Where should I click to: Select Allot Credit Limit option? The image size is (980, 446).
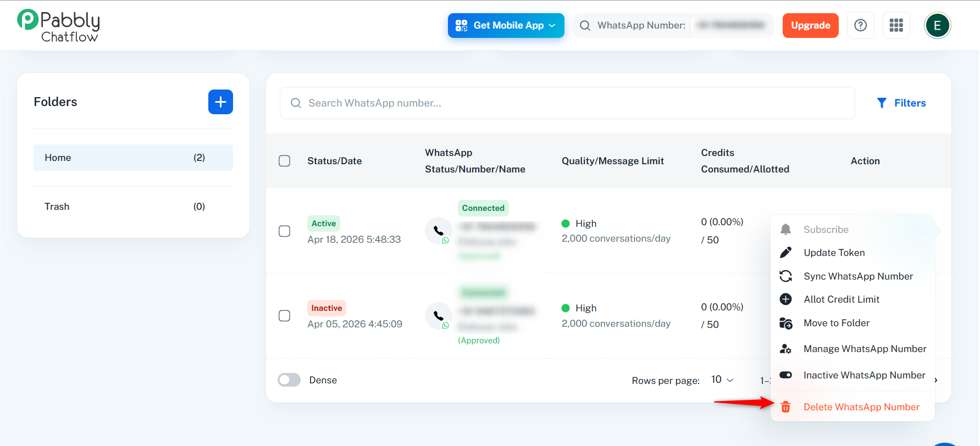(853, 299)
